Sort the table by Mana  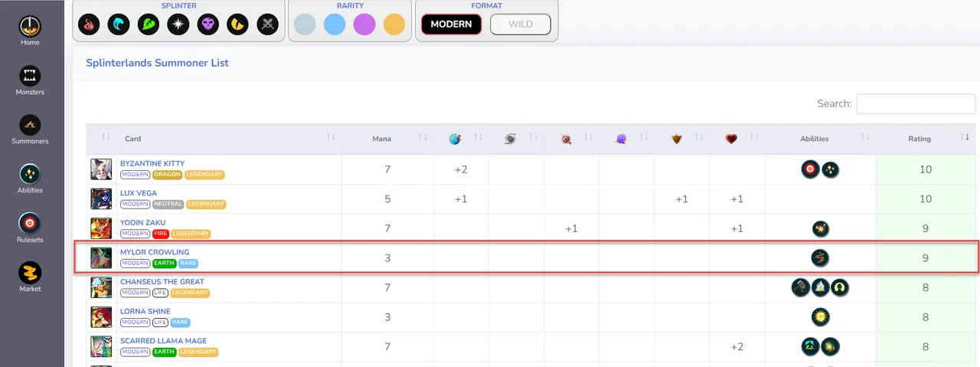(x=387, y=139)
